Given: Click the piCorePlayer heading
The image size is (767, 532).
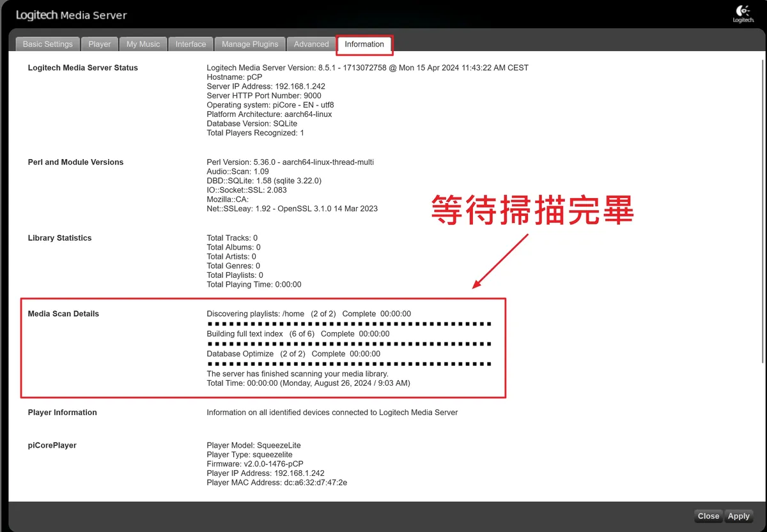Looking at the screenshot, I should tap(52, 445).
